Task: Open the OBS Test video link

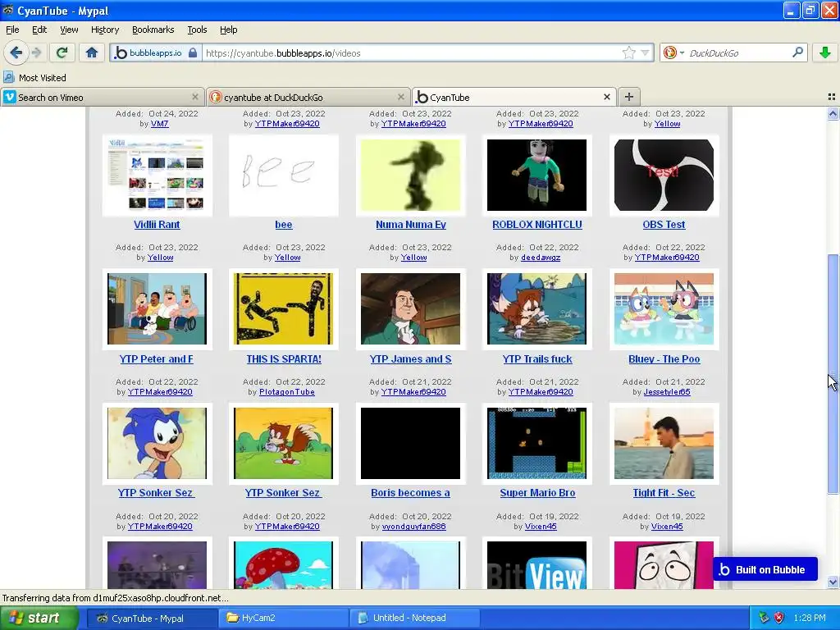Action: tap(664, 225)
